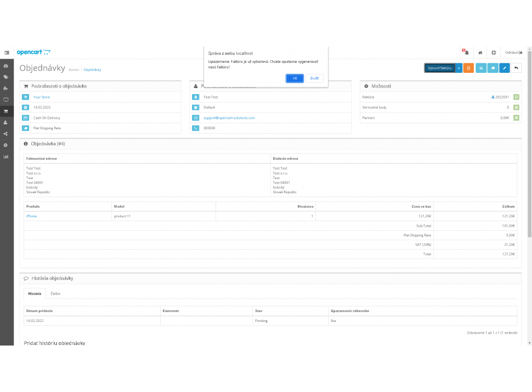
Task: Click the "Pending" status in history
Action: point(261,321)
